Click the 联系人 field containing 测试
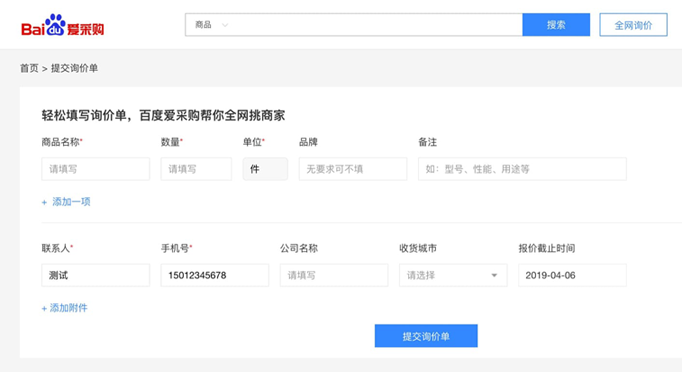 point(95,275)
